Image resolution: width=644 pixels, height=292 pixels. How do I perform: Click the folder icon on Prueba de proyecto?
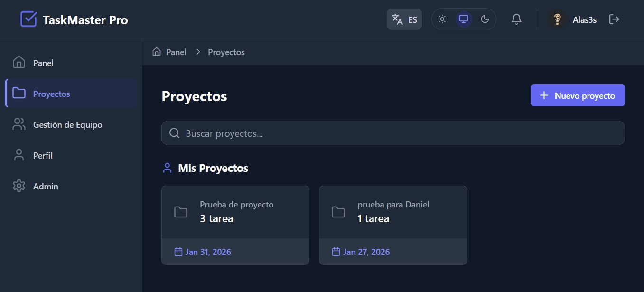click(181, 212)
